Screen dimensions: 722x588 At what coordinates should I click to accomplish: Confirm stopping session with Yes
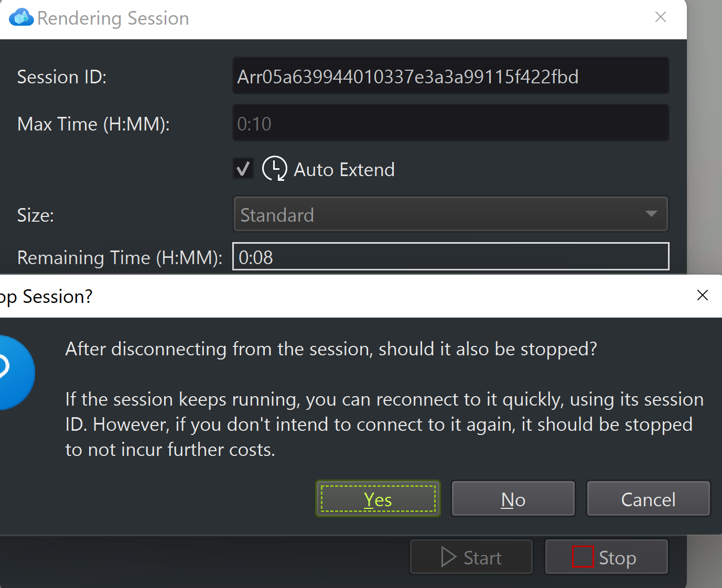coord(378,499)
